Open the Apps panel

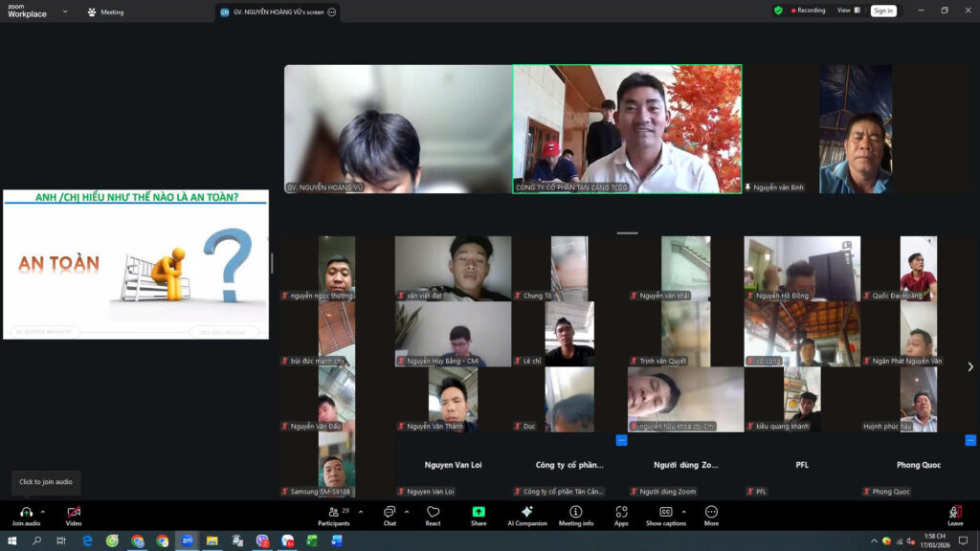[x=621, y=512]
